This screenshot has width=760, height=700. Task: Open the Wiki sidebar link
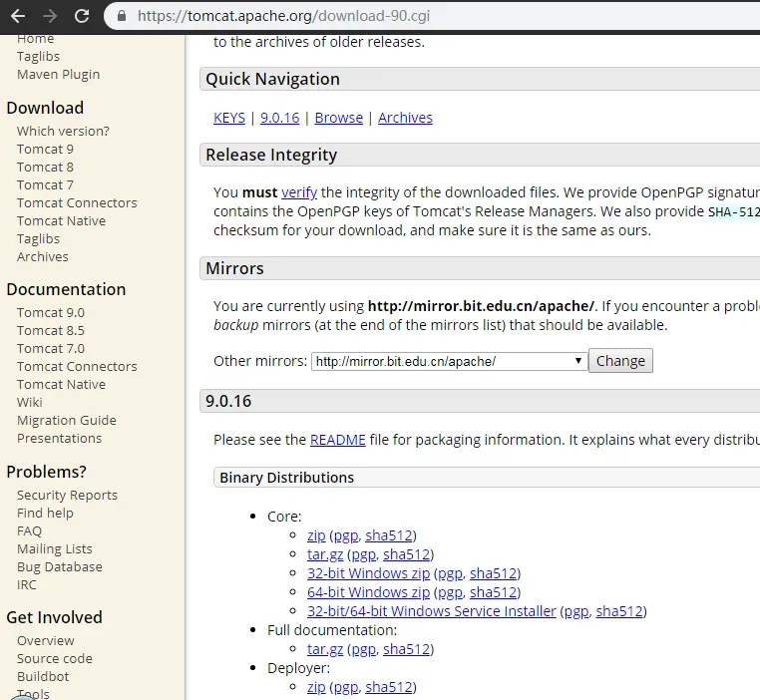[30, 403]
